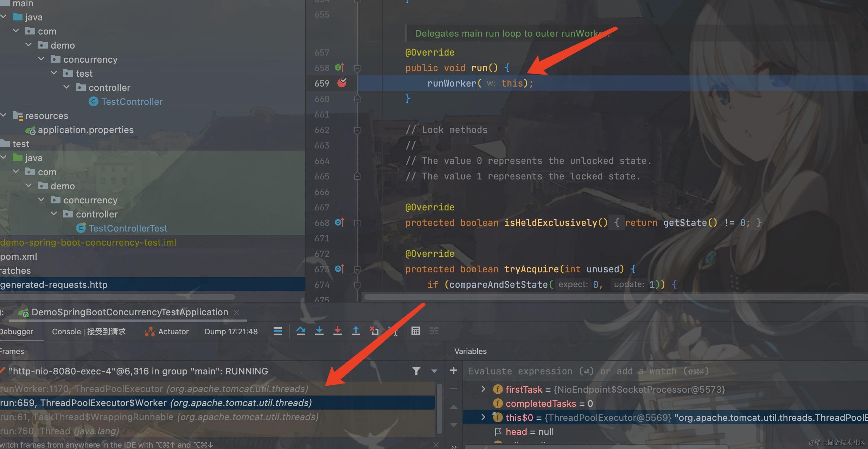The image size is (868, 449).
Task: Expand the firstTask variable node
Action: (x=483, y=389)
